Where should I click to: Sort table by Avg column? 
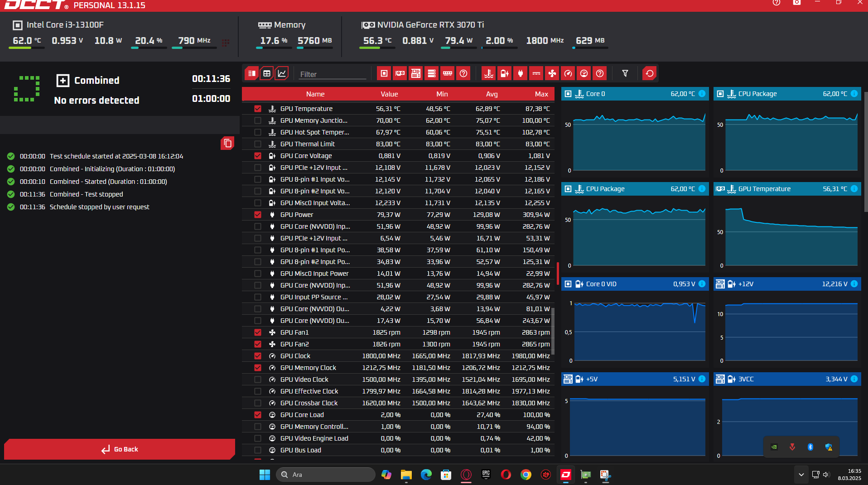point(492,94)
